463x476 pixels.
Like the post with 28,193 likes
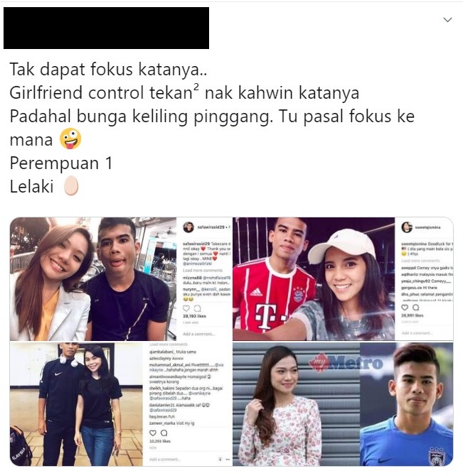pyautogui.click(x=186, y=308)
